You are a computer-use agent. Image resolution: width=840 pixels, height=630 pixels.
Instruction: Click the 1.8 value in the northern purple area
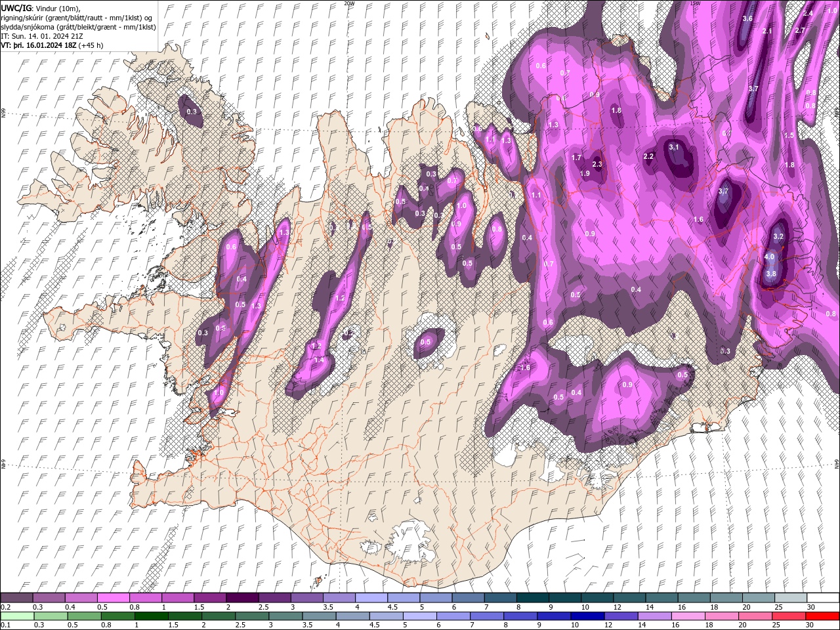[616, 110]
